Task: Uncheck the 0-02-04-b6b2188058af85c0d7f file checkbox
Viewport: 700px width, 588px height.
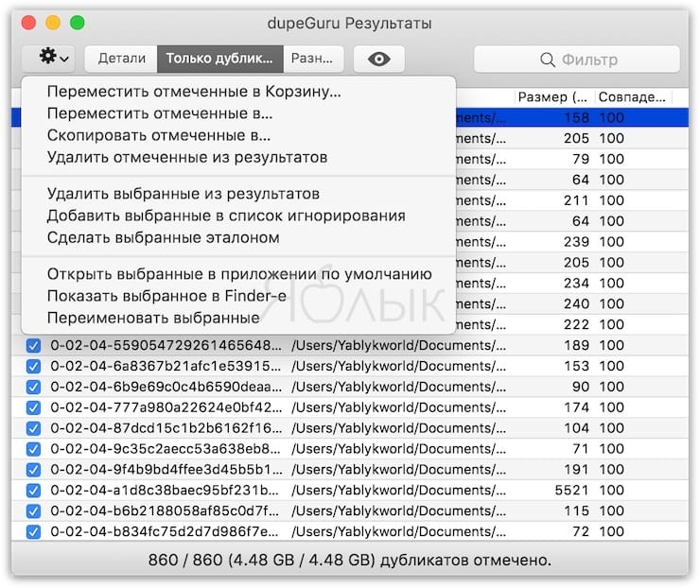Action: [33, 511]
